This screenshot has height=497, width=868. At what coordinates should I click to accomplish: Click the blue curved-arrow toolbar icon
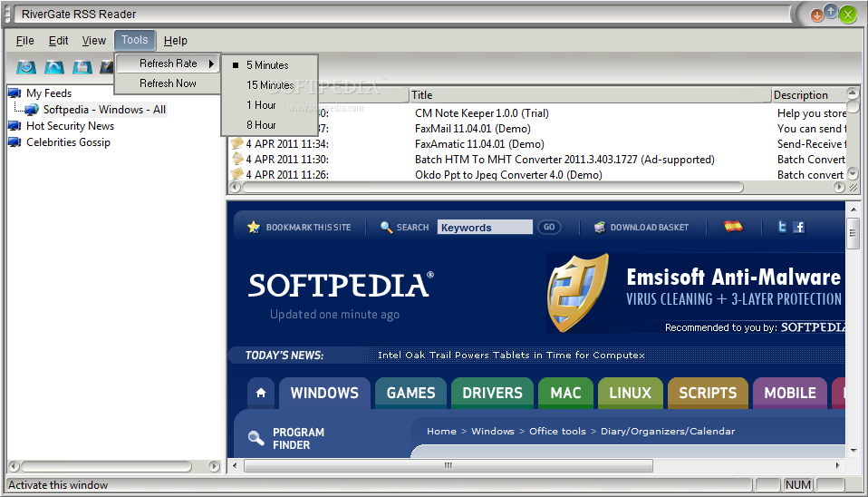pos(54,67)
